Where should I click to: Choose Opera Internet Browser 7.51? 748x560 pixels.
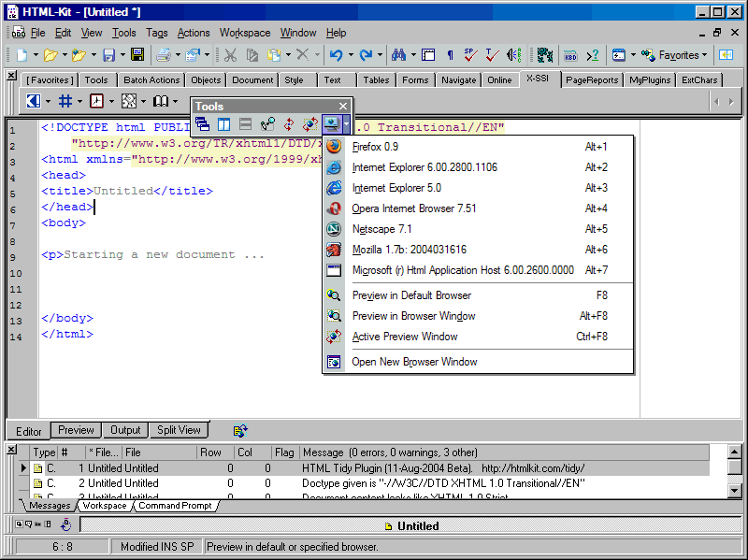(478, 208)
